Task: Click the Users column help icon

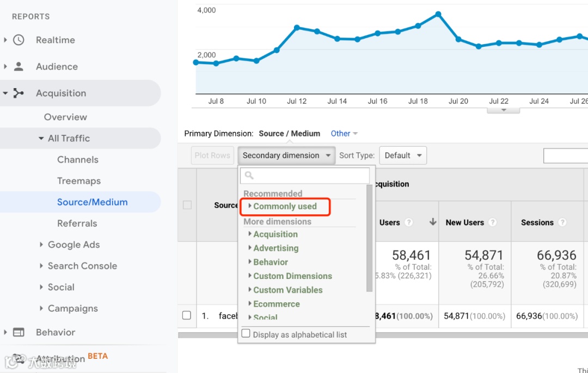Action: point(409,222)
